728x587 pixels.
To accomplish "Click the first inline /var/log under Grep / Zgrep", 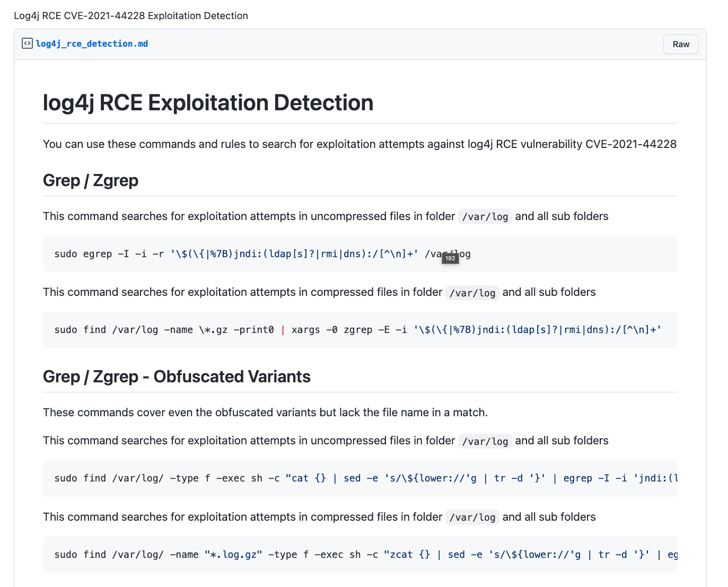I will coord(485,216).
